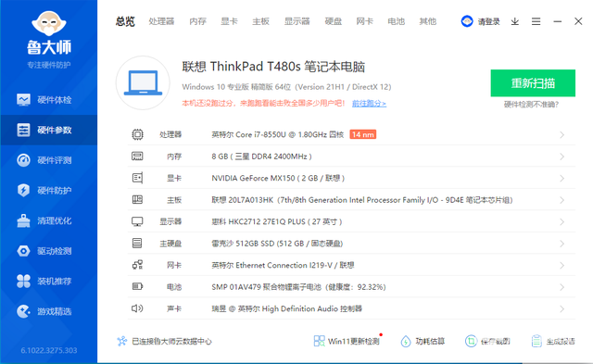This screenshot has height=364, width=593.
Task: Switch to the 处理器 tab
Action: tap(161, 21)
